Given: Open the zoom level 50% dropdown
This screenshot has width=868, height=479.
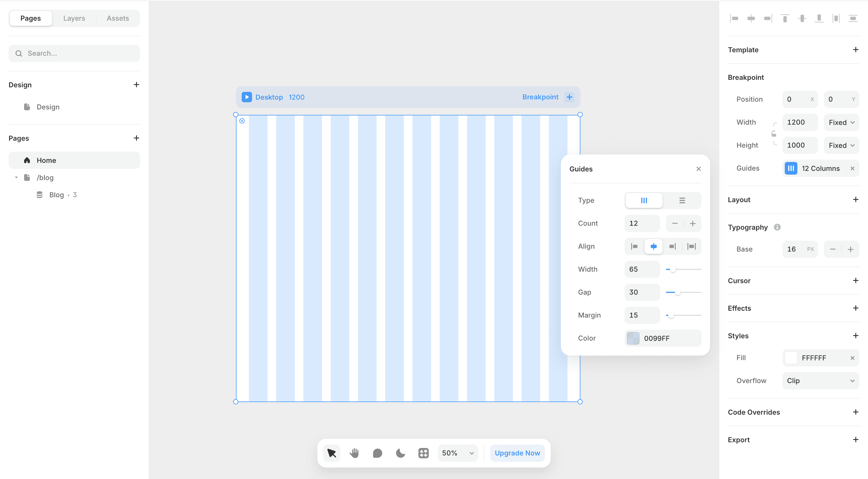Looking at the screenshot, I should [458, 453].
